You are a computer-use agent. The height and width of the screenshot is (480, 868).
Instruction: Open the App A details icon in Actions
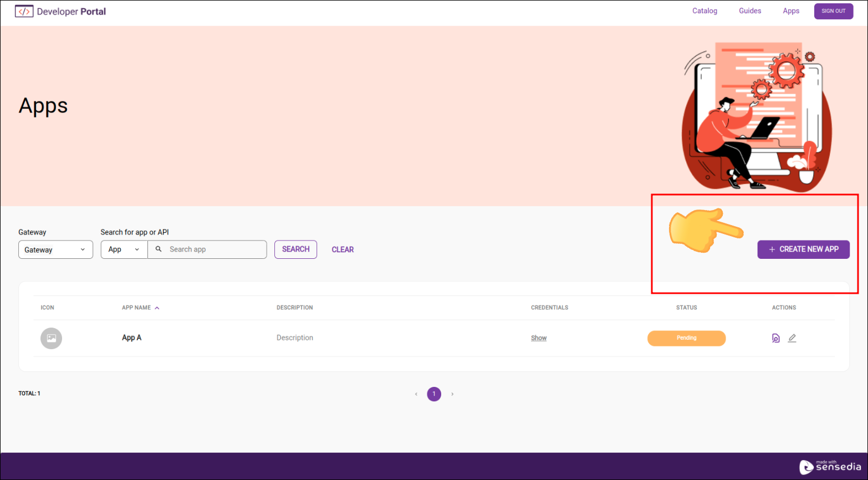pos(775,338)
